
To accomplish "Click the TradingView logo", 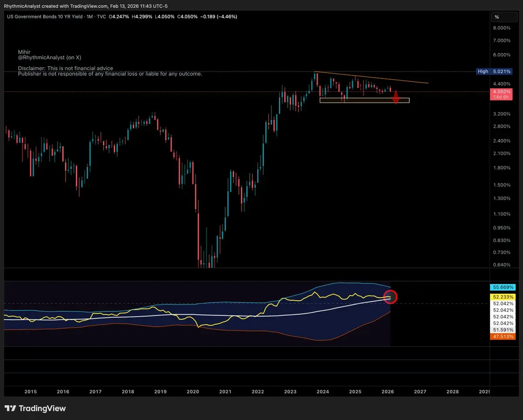I will 35,408.
